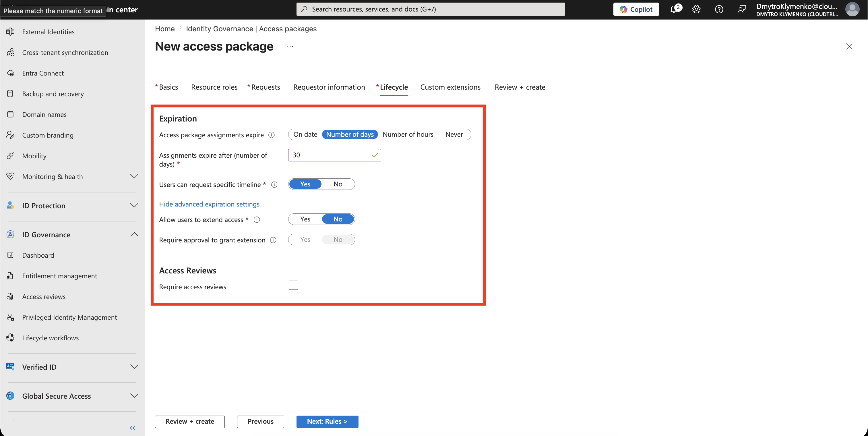Viewport: 868px width, 436px height.
Task: Click the ID Governance icon
Action: point(10,234)
